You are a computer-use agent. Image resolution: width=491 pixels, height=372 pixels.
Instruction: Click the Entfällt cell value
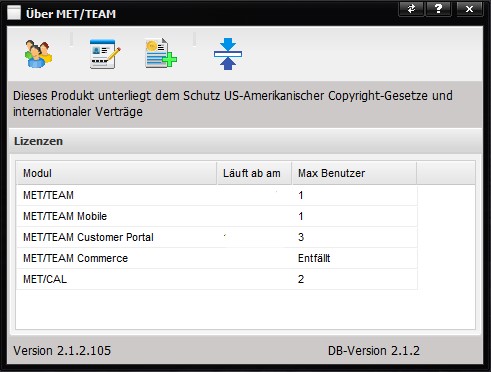tap(314, 258)
